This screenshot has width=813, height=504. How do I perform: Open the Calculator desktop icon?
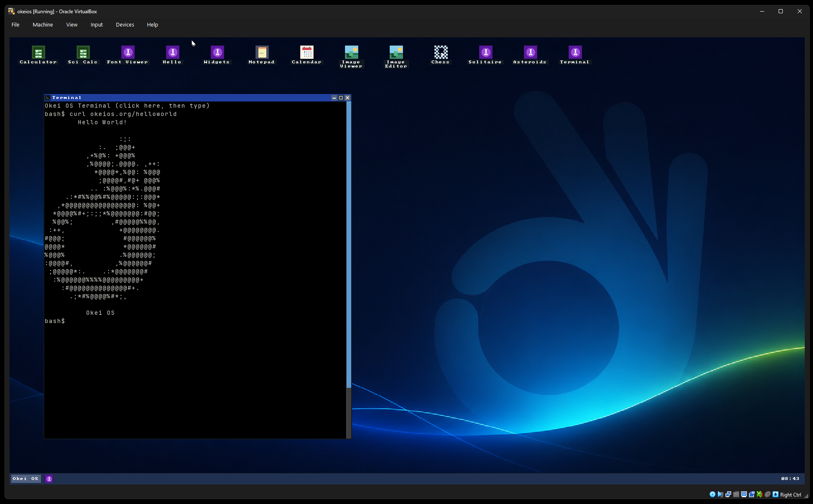click(x=38, y=55)
